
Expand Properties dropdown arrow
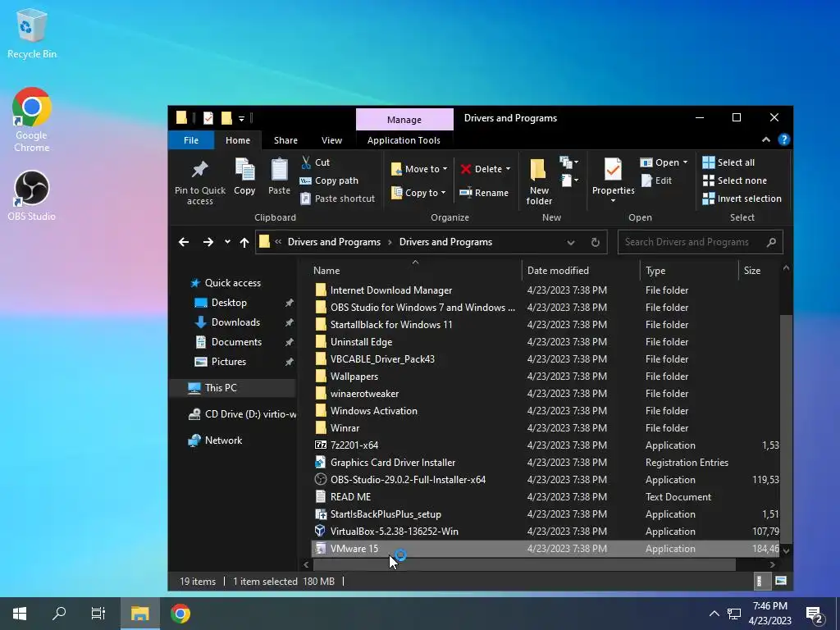tap(613, 201)
